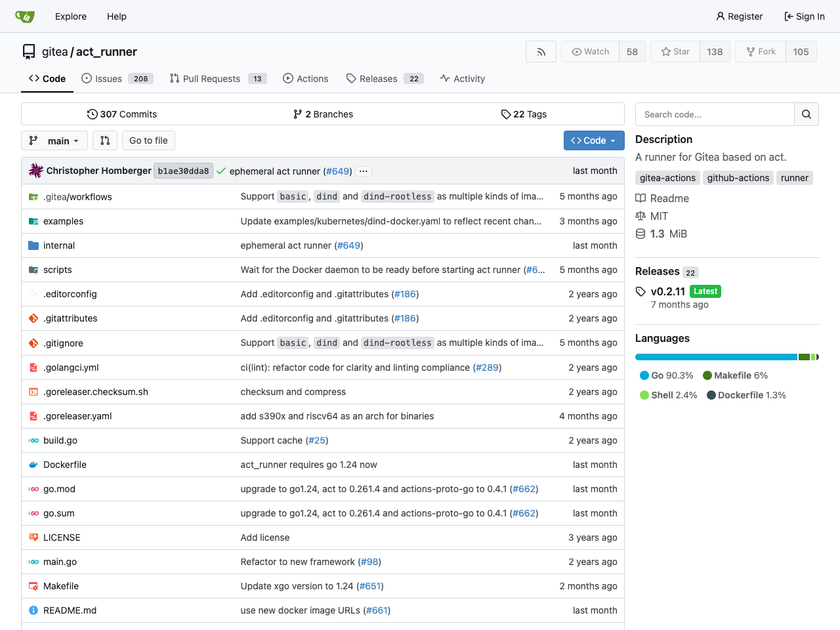Image resolution: width=840 pixels, height=630 pixels.
Task: Click the Makefile language green dot
Action: (x=707, y=375)
